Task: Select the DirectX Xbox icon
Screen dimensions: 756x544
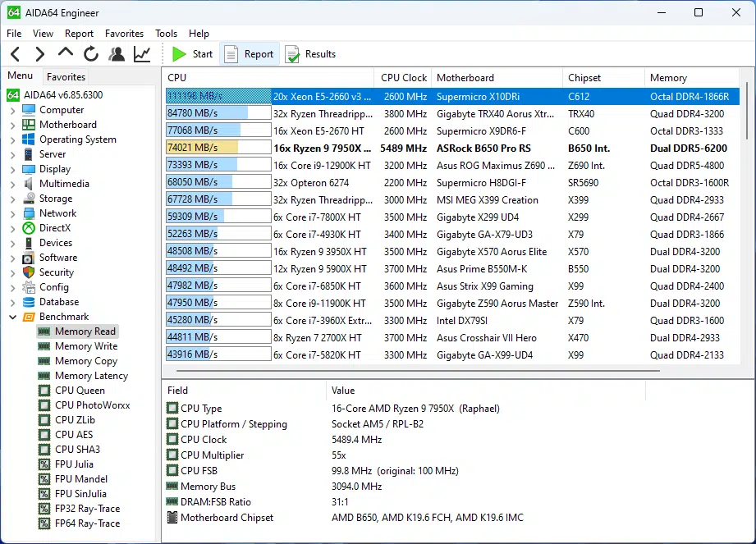Action: pyautogui.click(x=29, y=228)
